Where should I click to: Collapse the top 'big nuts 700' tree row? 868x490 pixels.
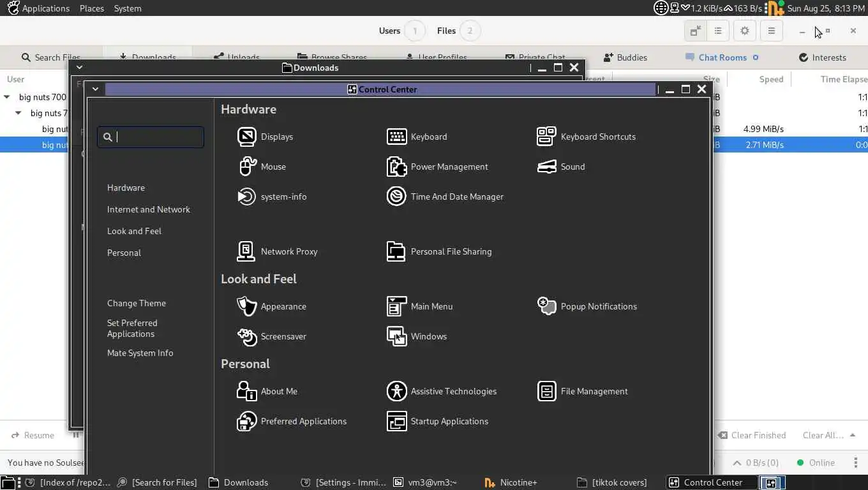click(x=7, y=97)
